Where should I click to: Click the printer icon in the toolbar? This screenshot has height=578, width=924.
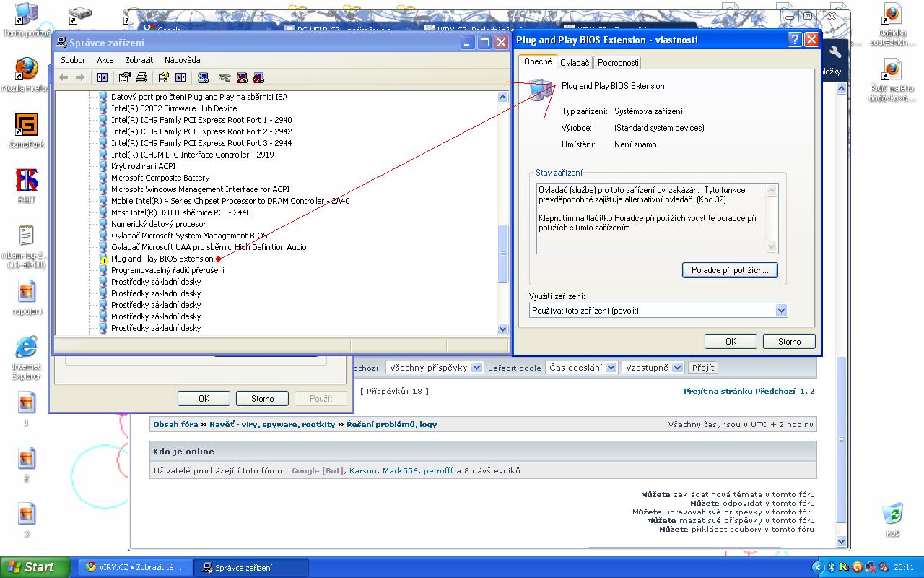(x=141, y=77)
